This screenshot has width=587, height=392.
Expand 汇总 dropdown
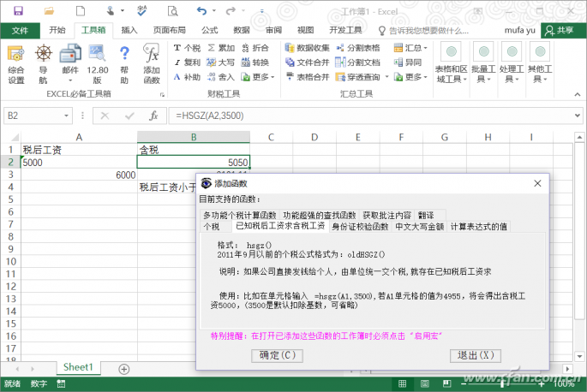(x=410, y=48)
